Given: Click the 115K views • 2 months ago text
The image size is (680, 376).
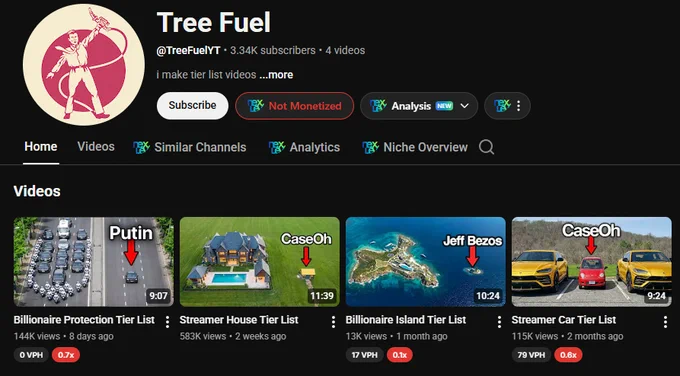Looking at the screenshot, I should (567, 336).
